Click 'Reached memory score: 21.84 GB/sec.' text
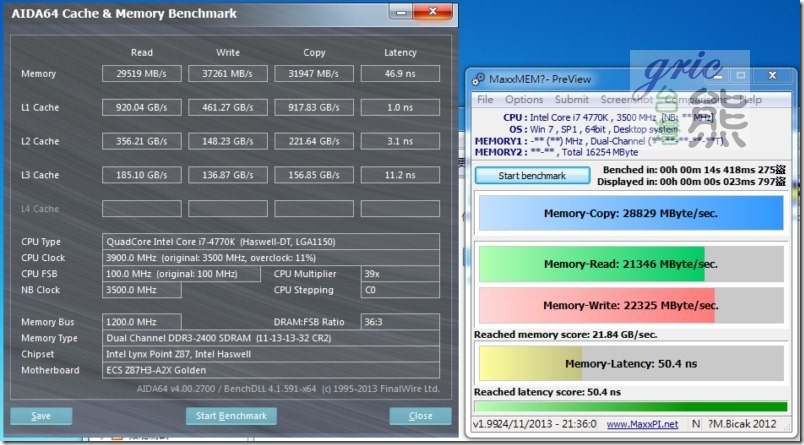Viewport: 804px width, 445px height. point(565,334)
